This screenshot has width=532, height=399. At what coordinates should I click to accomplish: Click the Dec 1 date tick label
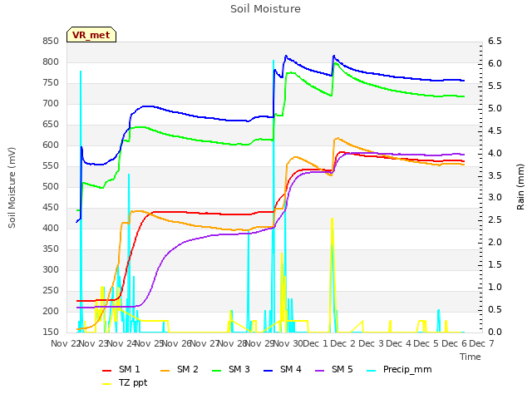[316, 343]
